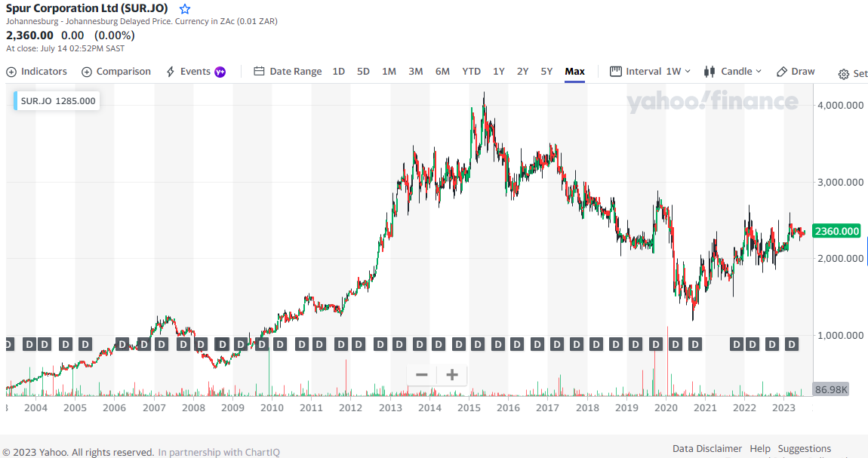Viewport: 868px width, 458px height.
Task: Click the 86.98K volume label
Action: 831,389
